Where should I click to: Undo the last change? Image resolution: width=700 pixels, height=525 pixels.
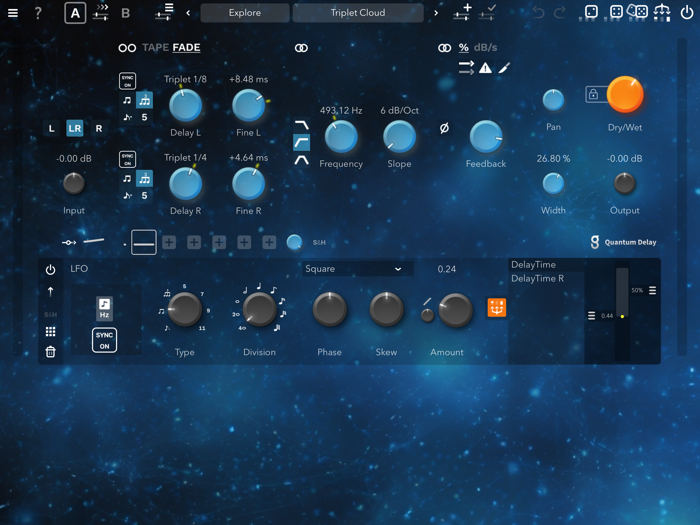pyautogui.click(x=538, y=12)
